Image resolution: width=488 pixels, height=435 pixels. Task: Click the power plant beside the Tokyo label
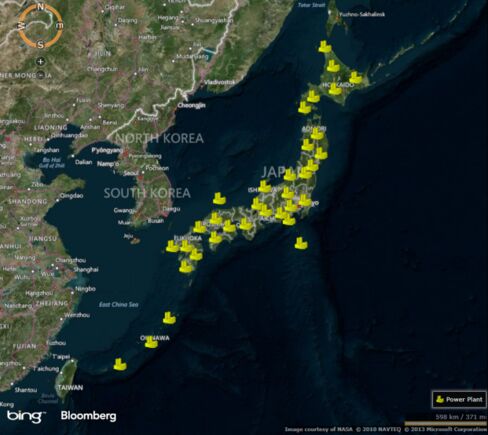304,200
